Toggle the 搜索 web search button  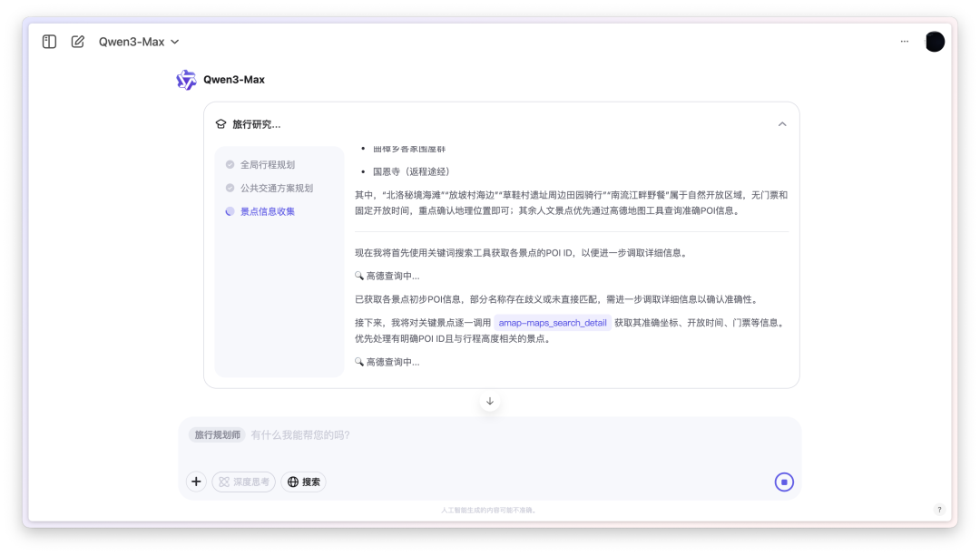pyautogui.click(x=304, y=482)
